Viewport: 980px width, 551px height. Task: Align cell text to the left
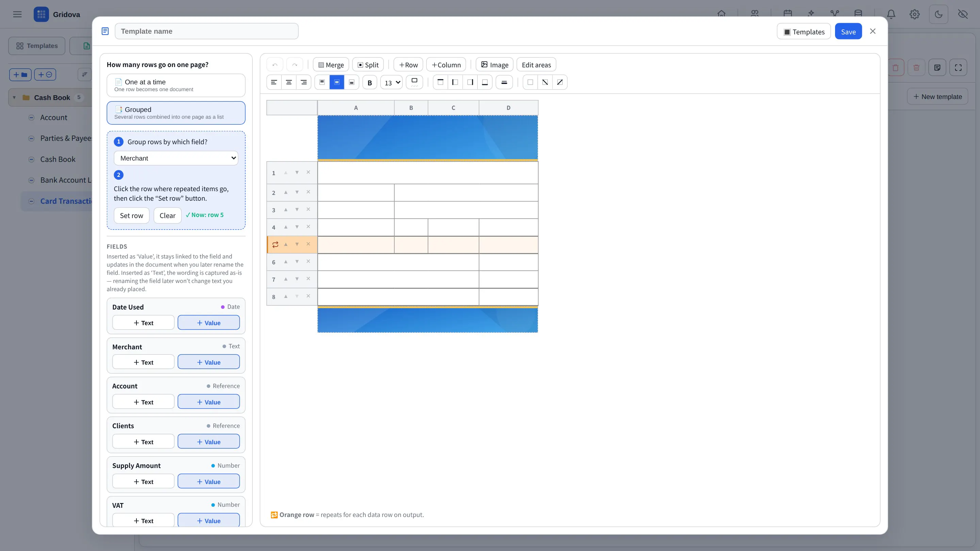pyautogui.click(x=274, y=82)
